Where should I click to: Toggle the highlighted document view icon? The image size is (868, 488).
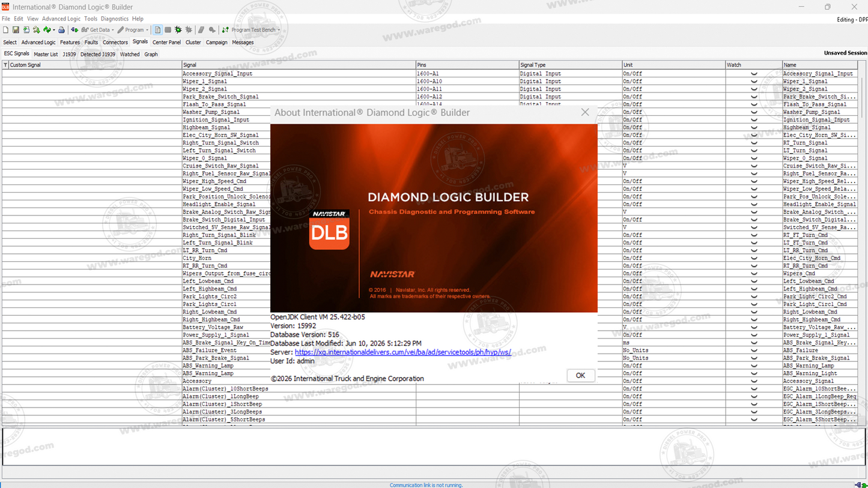coord(157,30)
